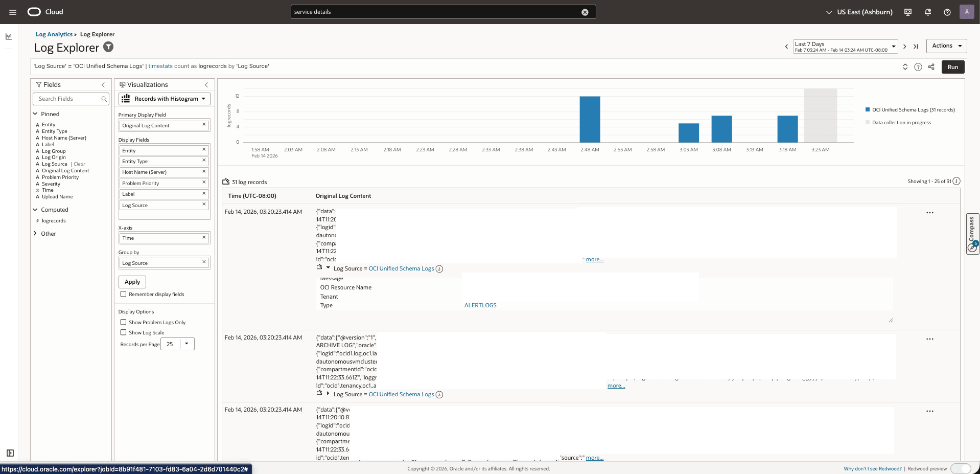Open info icon beside Showing 1 - 25

tap(956, 181)
